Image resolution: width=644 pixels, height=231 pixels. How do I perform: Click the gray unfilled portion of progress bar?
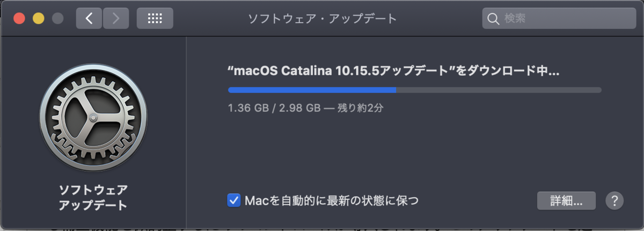[x=499, y=90]
